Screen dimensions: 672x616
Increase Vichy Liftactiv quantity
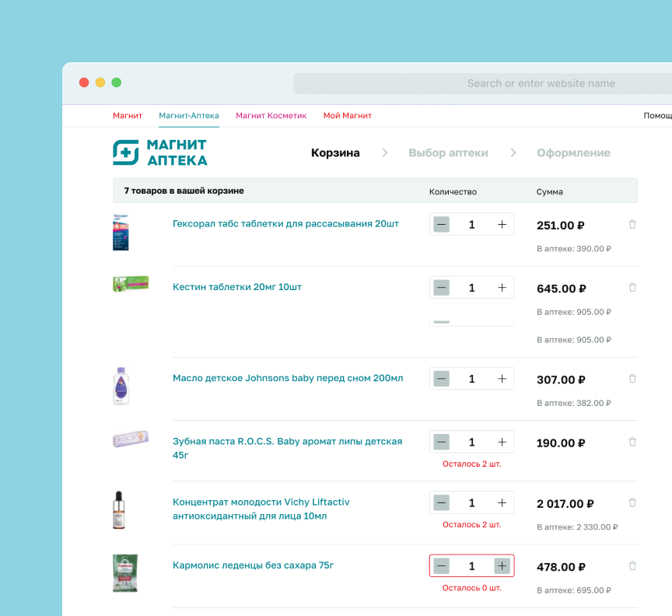point(502,503)
